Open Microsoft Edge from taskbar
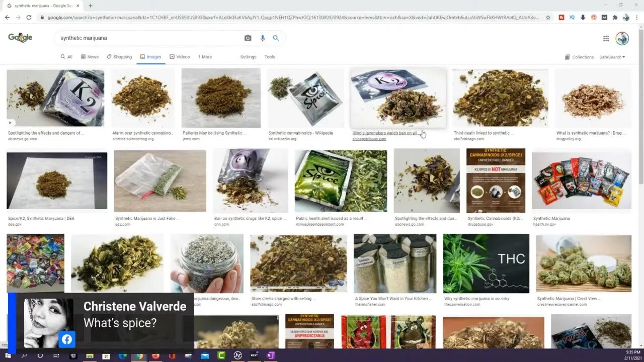The height and width of the screenshot is (362, 644). [x=122, y=356]
